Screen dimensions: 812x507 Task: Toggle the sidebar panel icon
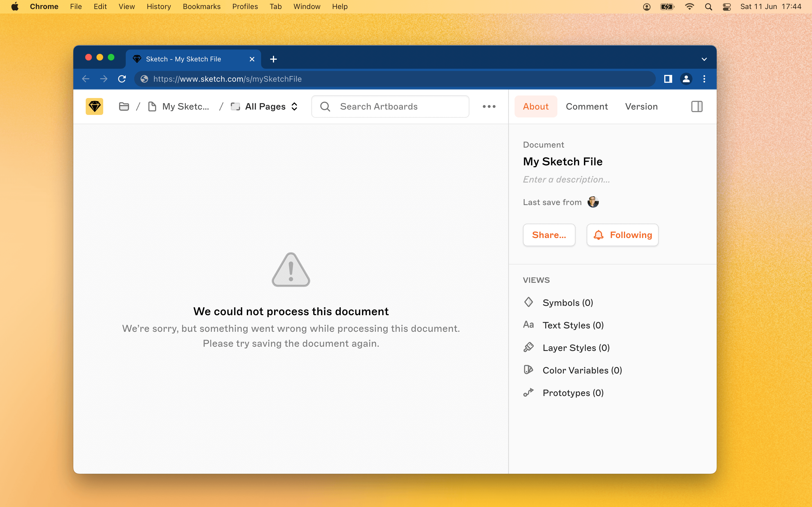tap(697, 107)
